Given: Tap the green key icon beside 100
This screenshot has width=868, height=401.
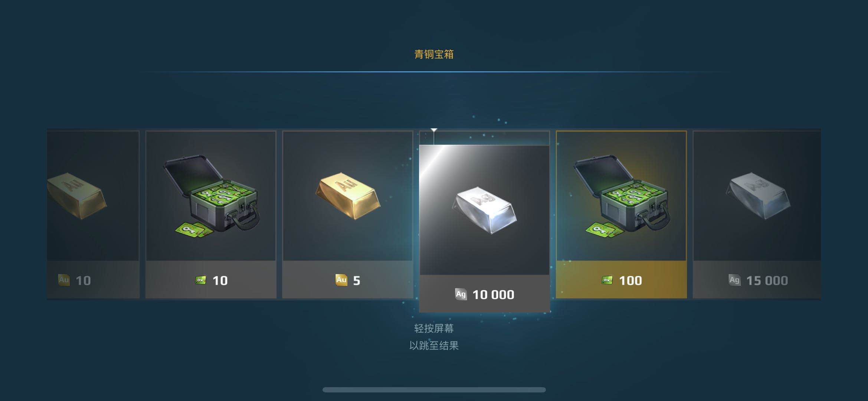Looking at the screenshot, I should [607, 280].
